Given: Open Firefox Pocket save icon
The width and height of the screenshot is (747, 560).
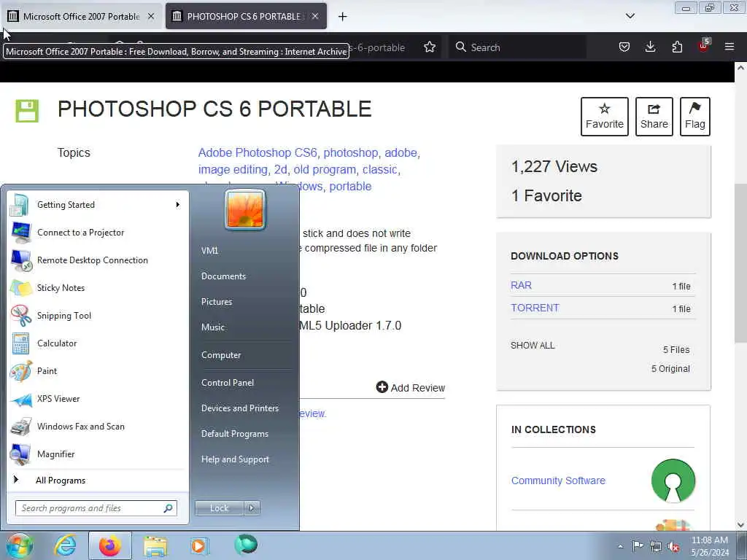Looking at the screenshot, I should click(624, 47).
